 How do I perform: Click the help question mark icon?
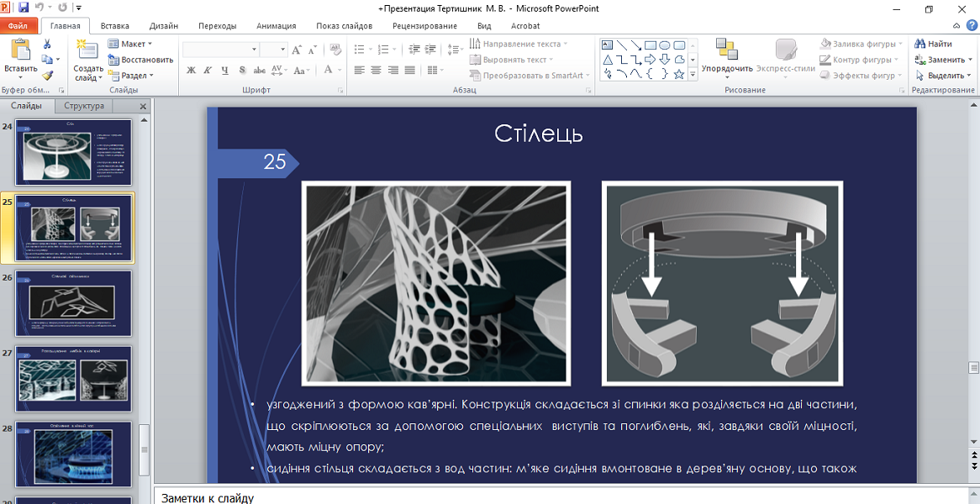971,26
